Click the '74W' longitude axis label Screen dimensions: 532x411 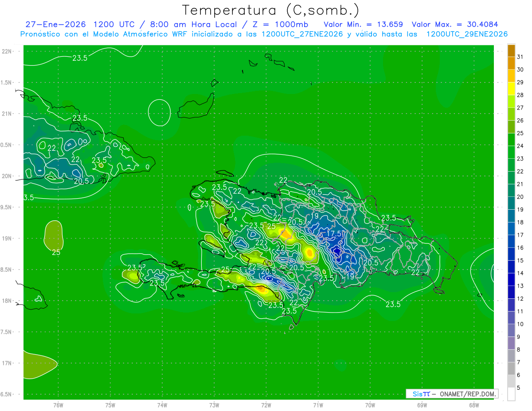tap(162, 405)
